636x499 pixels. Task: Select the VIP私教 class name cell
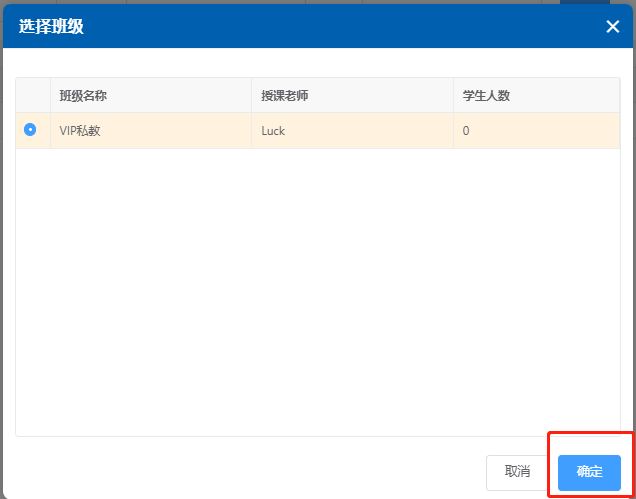pyautogui.click(x=80, y=131)
